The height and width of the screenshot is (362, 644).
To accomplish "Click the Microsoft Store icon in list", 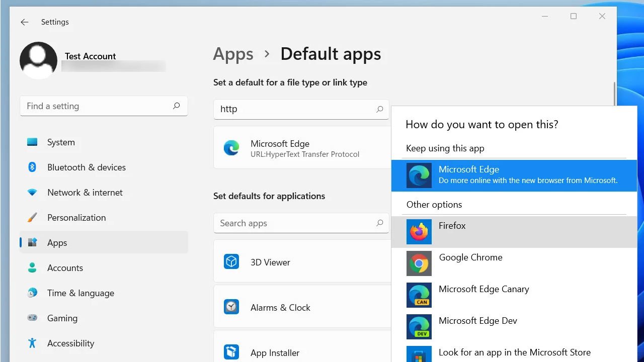I will point(419,354).
